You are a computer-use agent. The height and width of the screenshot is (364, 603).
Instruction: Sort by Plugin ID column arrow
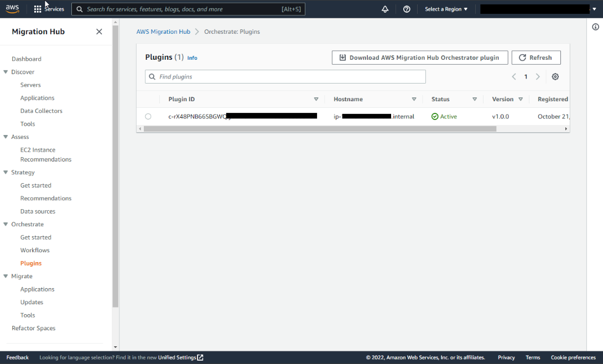point(316,99)
